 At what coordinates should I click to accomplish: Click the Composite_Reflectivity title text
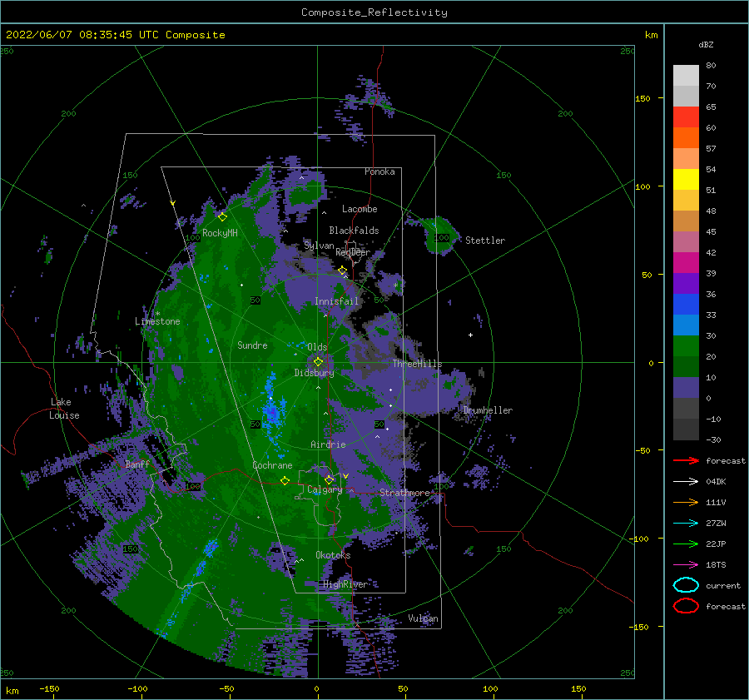click(374, 12)
